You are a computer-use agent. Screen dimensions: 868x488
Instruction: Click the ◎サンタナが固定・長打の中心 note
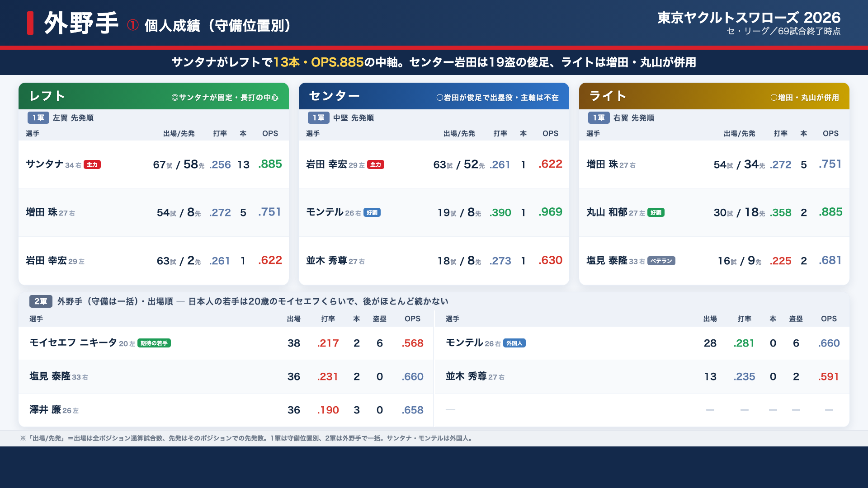225,98
